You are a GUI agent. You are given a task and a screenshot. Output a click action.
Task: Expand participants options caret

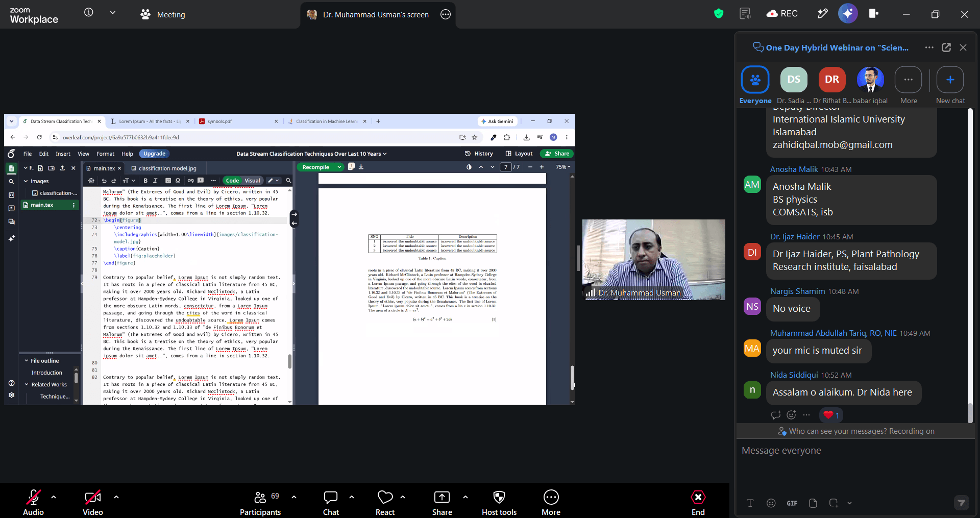294,497
